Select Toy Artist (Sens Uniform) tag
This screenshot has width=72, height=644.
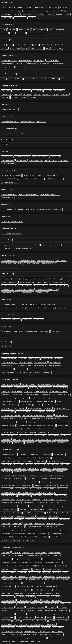pyautogui.click(x=9, y=194)
